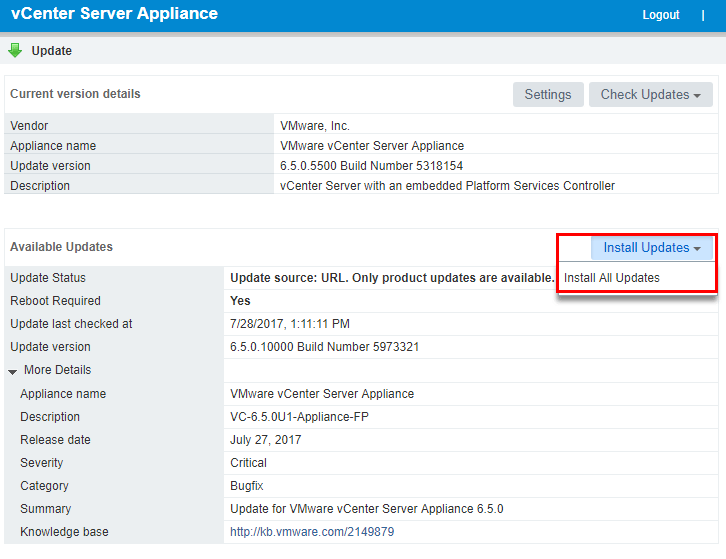Select the Reboot Required Yes value
Image resolution: width=726 pixels, height=559 pixels.
tap(240, 301)
